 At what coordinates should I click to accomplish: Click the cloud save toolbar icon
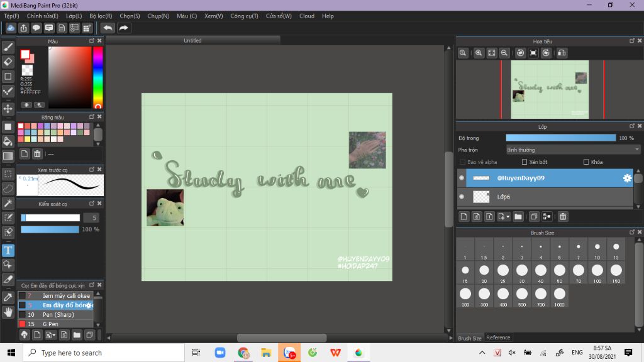coord(11,28)
